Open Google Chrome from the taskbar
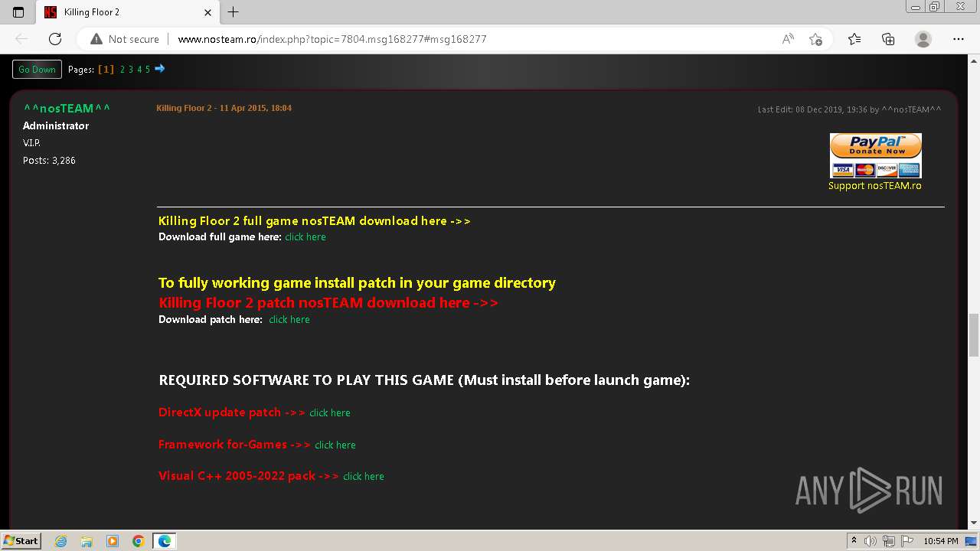980x551 pixels. click(x=138, y=541)
